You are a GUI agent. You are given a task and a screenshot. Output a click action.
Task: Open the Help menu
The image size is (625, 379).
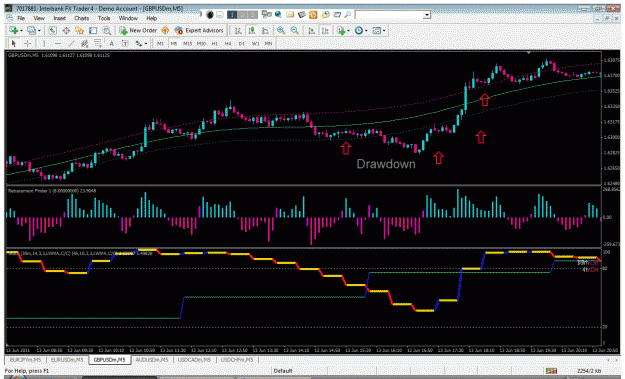[x=151, y=18]
